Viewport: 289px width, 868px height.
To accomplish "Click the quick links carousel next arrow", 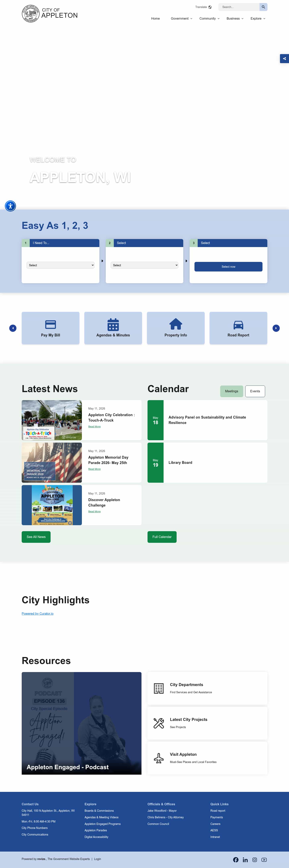I will [x=276, y=328].
